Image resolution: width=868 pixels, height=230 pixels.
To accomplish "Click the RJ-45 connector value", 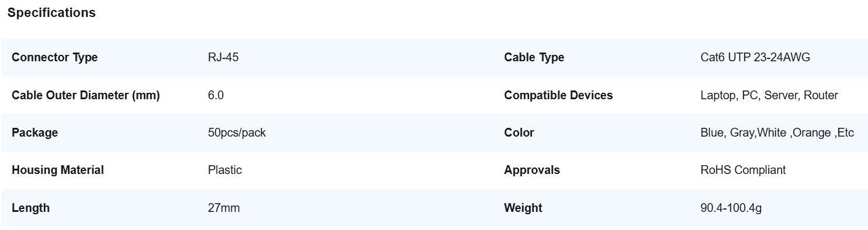I will pos(223,58).
